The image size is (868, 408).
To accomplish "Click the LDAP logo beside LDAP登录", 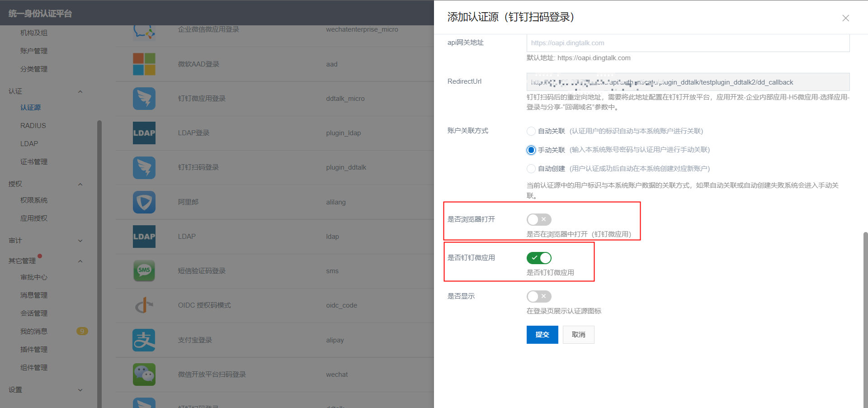I will pyautogui.click(x=144, y=133).
